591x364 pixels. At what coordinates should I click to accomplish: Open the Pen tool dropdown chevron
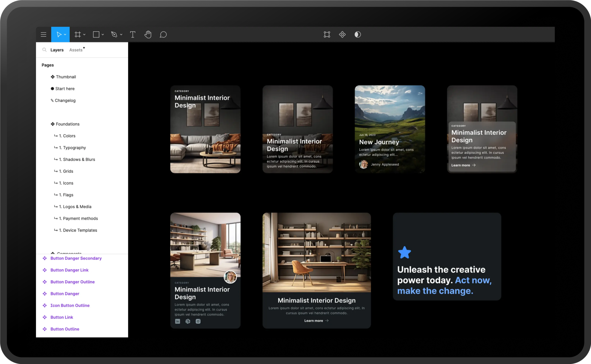pos(121,34)
